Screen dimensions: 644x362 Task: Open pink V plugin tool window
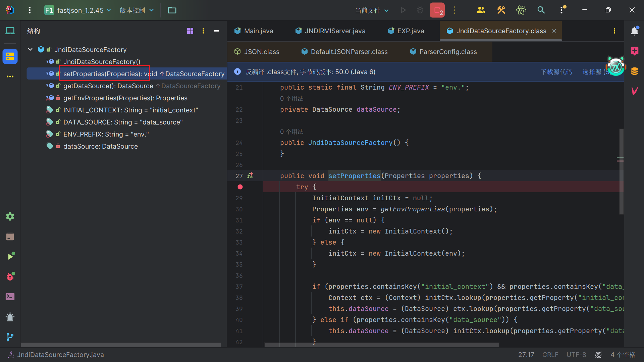tap(635, 91)
